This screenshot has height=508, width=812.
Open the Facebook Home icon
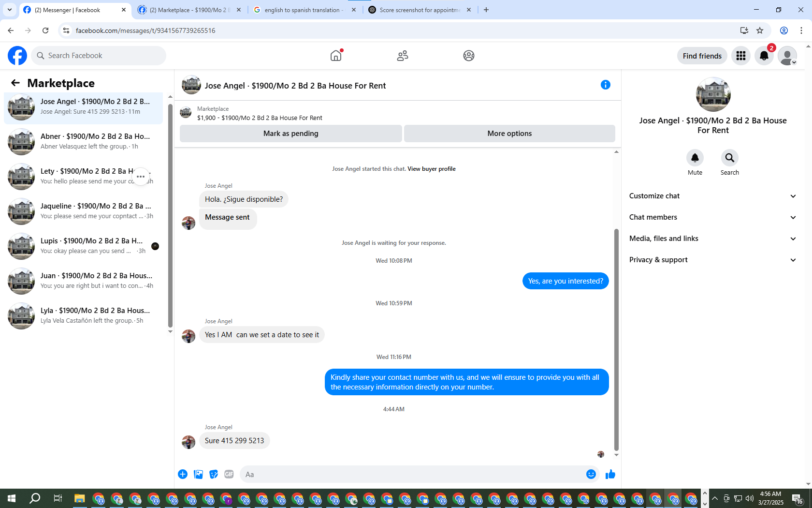coord(336,56)
